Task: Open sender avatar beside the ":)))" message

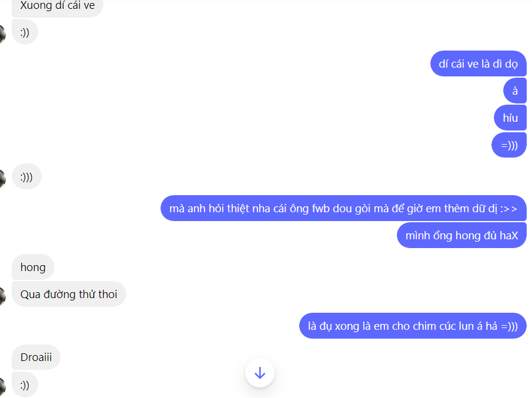Action: (x=3, y=178)
